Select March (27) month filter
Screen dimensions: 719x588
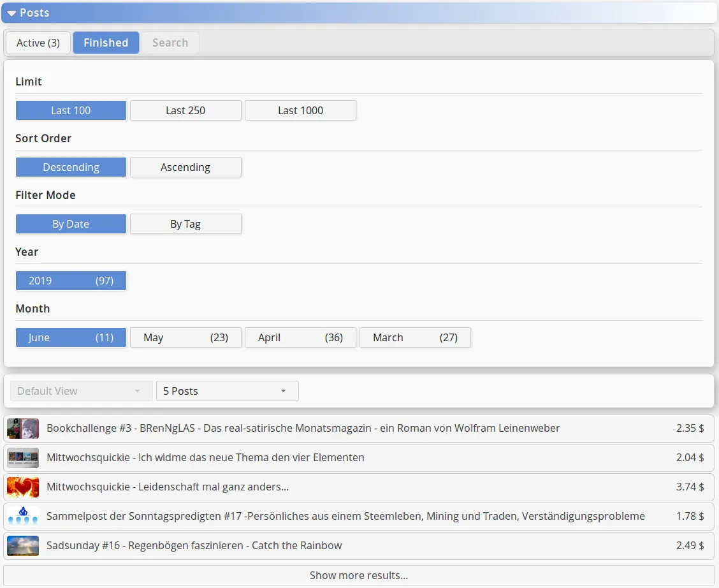[415, 337]
